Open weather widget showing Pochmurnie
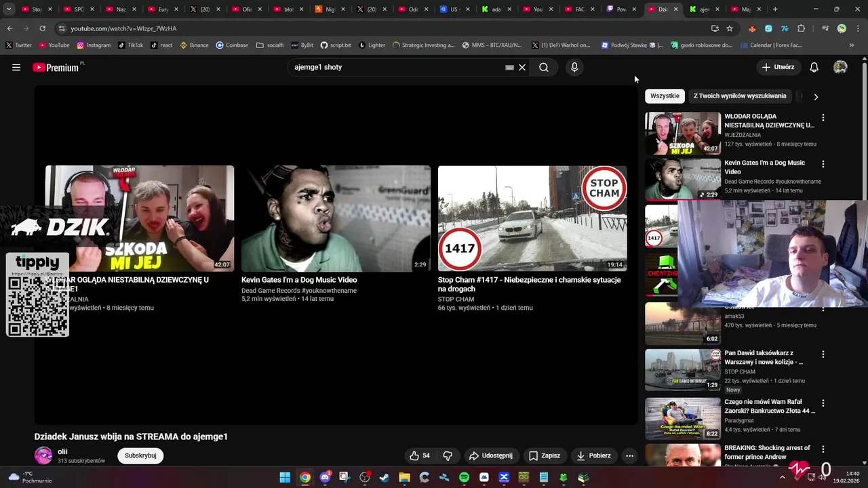The width and height of the screenshot is (868, 488). pos(28,477)
